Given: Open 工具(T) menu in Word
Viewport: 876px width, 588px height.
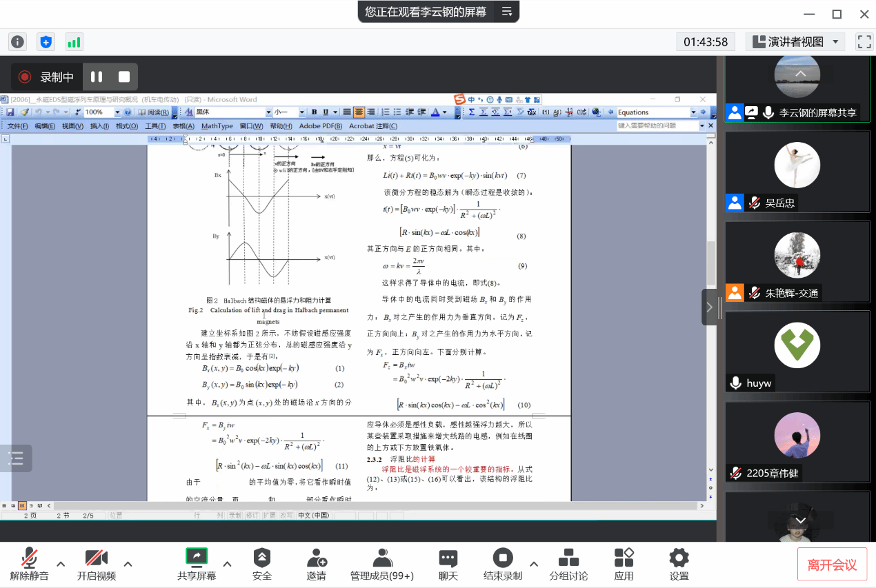Looking at the screenshot, I should click(155, 126).
